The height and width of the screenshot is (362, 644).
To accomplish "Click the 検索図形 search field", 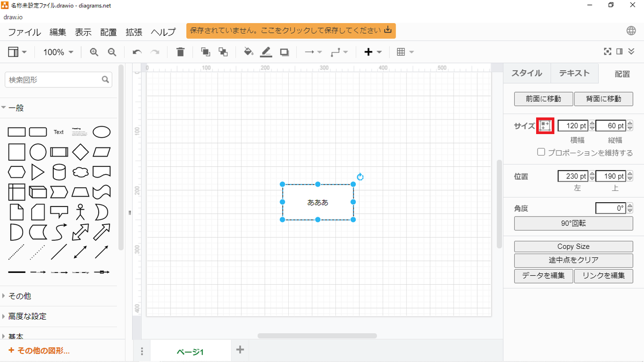I will coord(54,80).
